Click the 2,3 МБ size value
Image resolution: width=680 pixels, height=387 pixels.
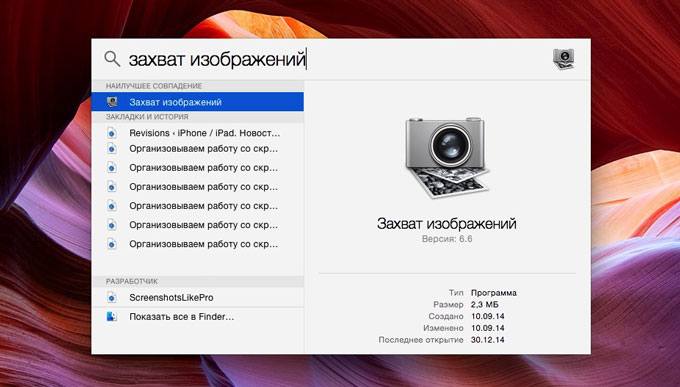coord(484,305)
